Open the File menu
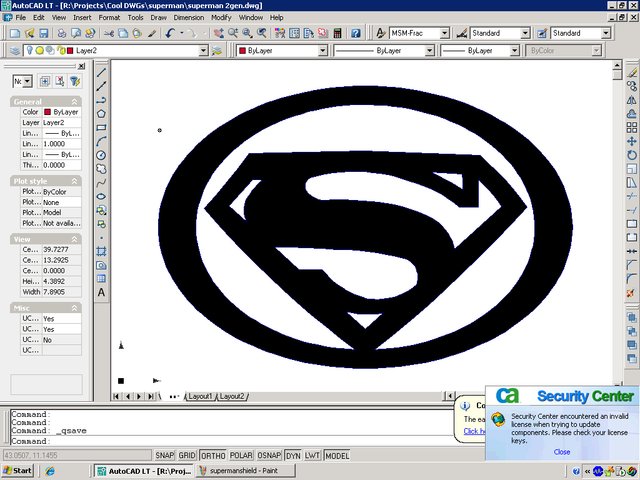 pyautogui.click(x=20, y=18)
